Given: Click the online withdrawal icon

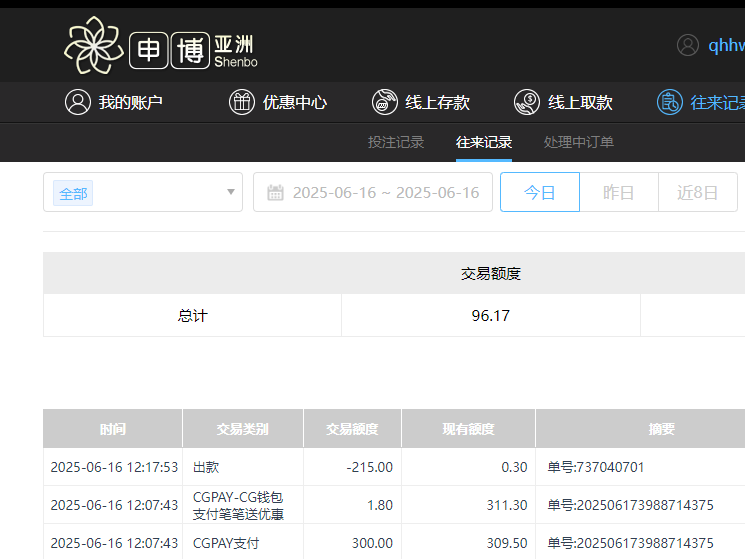Looking at the screenshot, I should pyautogui.click(x=527, y=102).
